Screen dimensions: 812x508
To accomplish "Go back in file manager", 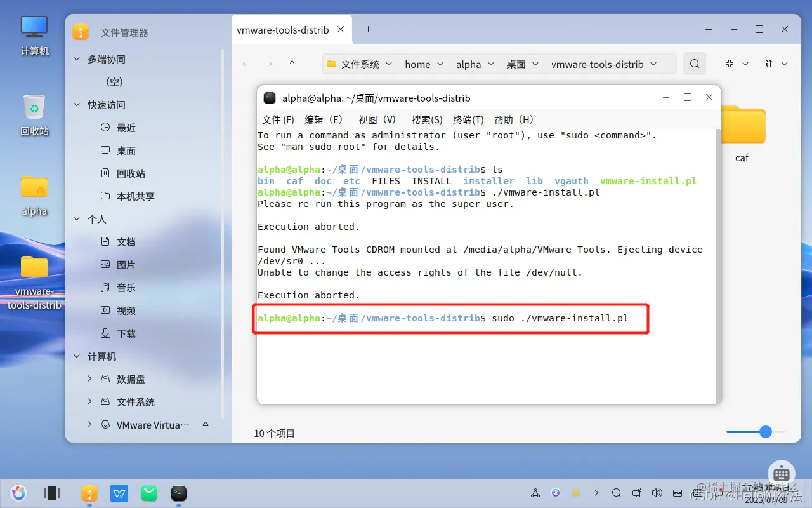I will tap(246, 63).
